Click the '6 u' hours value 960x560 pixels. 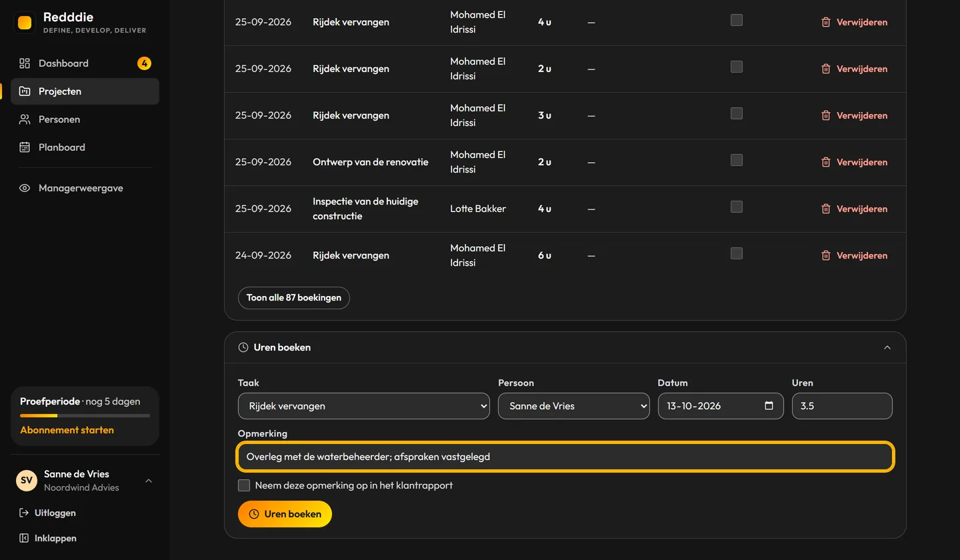point(545,255)
